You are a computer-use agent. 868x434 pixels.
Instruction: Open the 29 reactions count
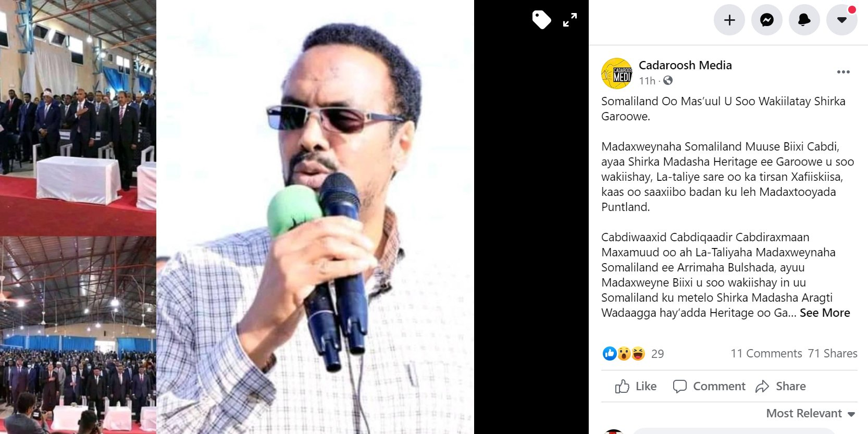point(658,354)
